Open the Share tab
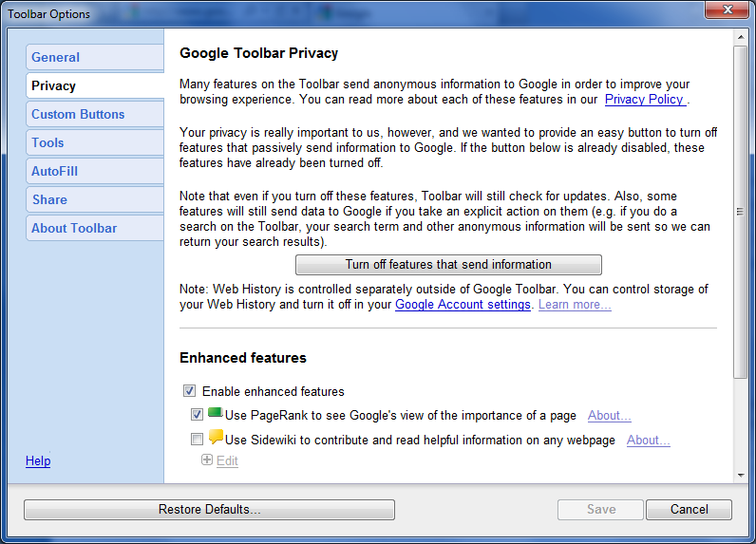 [x=94, y=199]
